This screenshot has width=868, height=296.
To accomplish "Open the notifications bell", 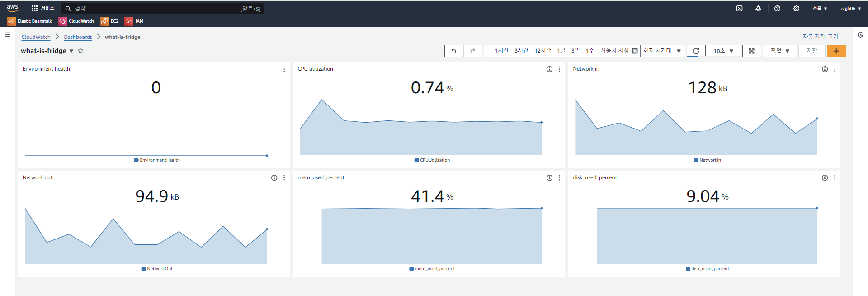I will point(759,8).
